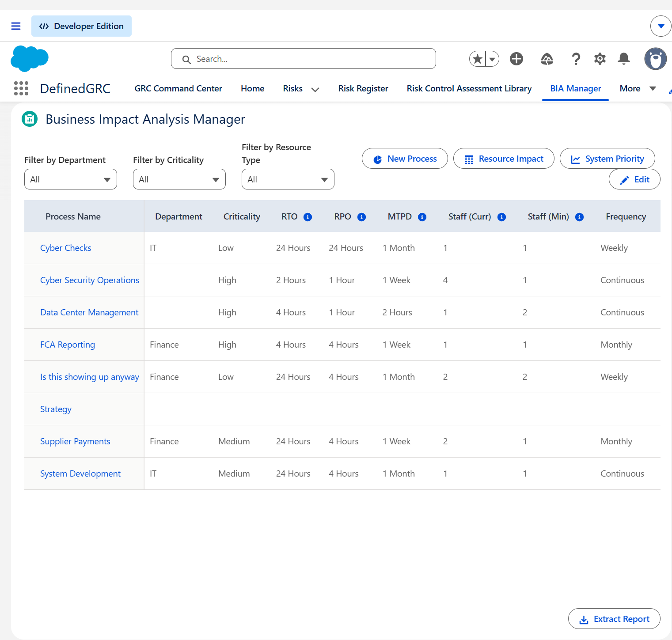Click the MTPD info icon
Image resolution: width=672 pixels, height=640 pixels.
[x=422, y=217]
